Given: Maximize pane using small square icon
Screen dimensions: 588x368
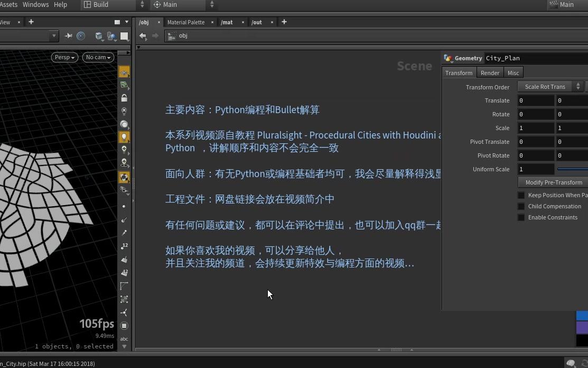Looking at the screenshot, I should pos(117,22).
